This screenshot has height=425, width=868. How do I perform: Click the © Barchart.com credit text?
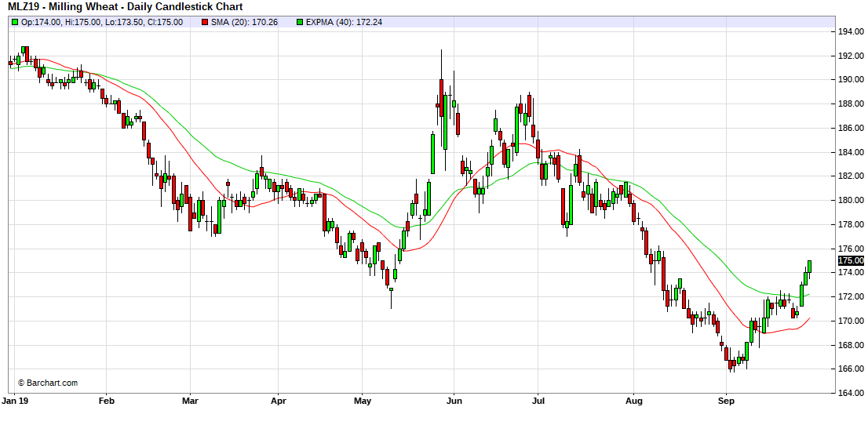(48, 383)
